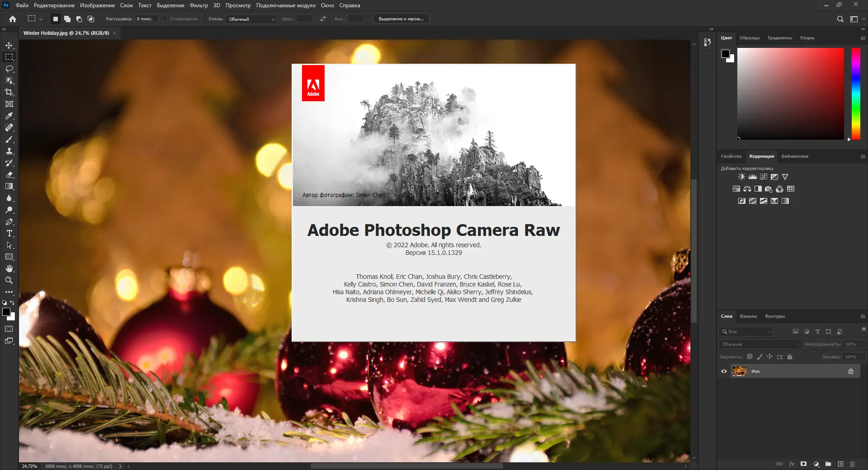This screenshot has height=470, width=868.
Task: Add a Brightness/Contrast adjustment
Action: click(x=741, y=177)
